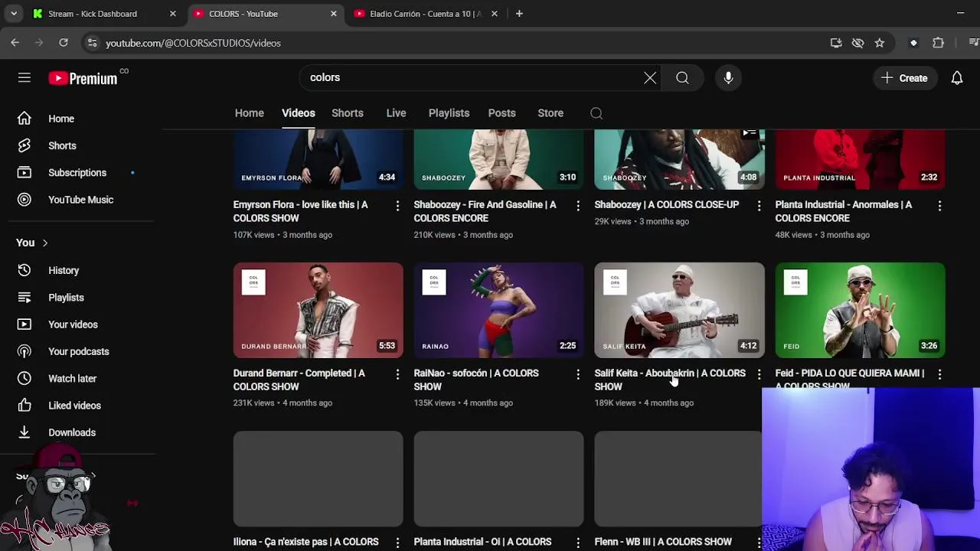Switch to channel Posts tab
The image size is (980, 551).
pyautogui.click(x=501, y=113)
